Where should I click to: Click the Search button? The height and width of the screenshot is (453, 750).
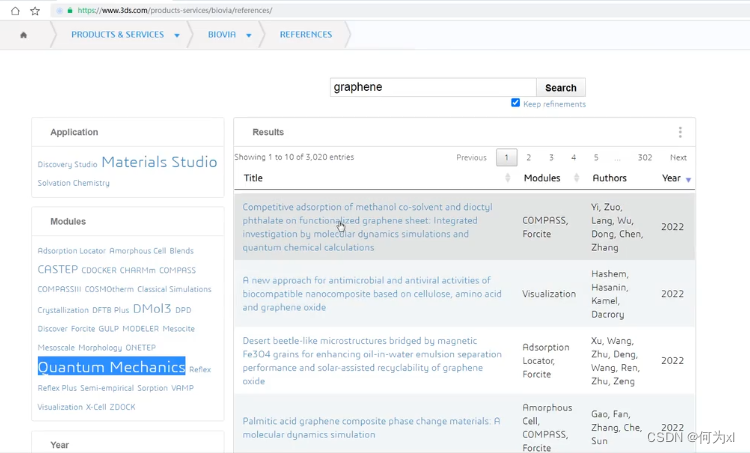[561, 88]
